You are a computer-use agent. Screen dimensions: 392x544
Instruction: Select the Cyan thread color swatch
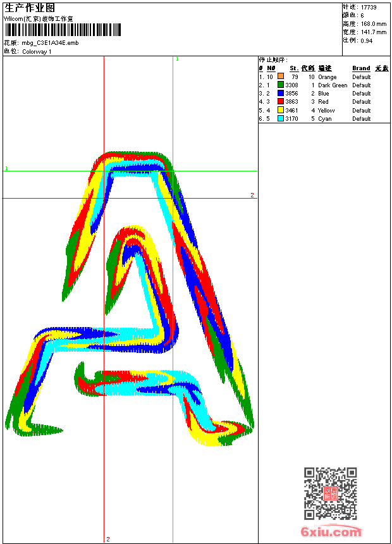pyautogui.click(x=281, y=118)
